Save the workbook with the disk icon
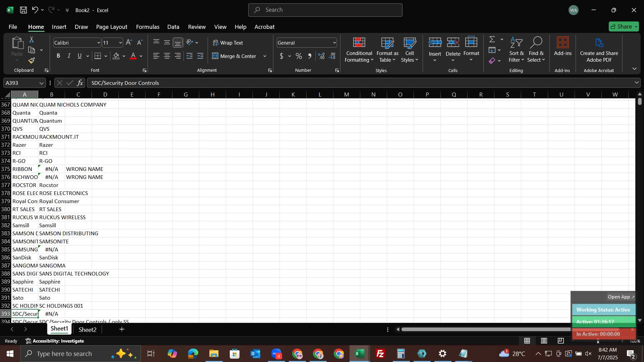Image resolution: width=644 pixels, height=362 pixels. pos(23,10)
